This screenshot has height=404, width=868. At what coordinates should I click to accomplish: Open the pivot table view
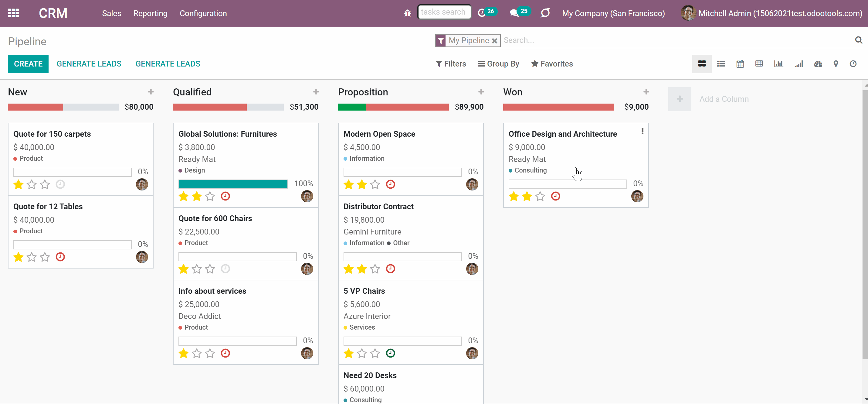(759, 64)
